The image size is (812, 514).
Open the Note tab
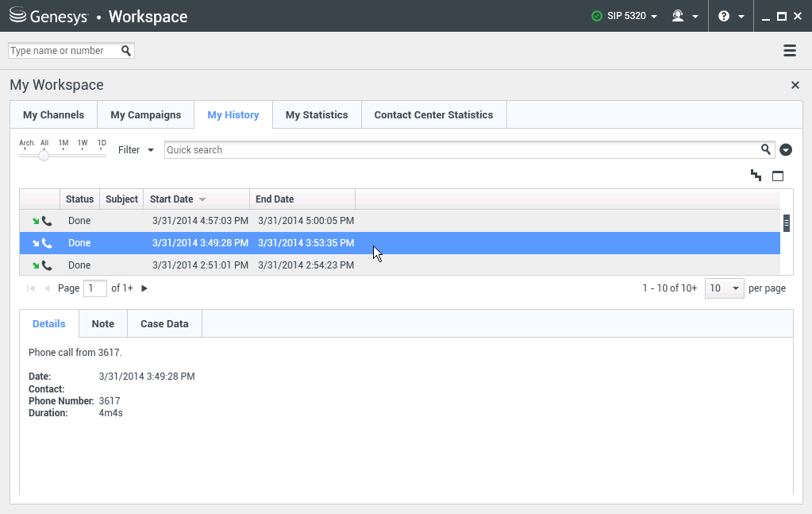tap(102, 323)
